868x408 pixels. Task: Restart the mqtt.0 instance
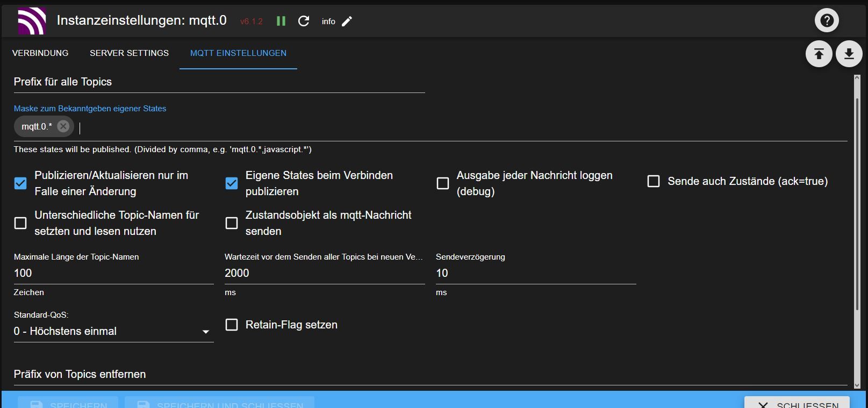pyautogui.click(x=304, y=21)
